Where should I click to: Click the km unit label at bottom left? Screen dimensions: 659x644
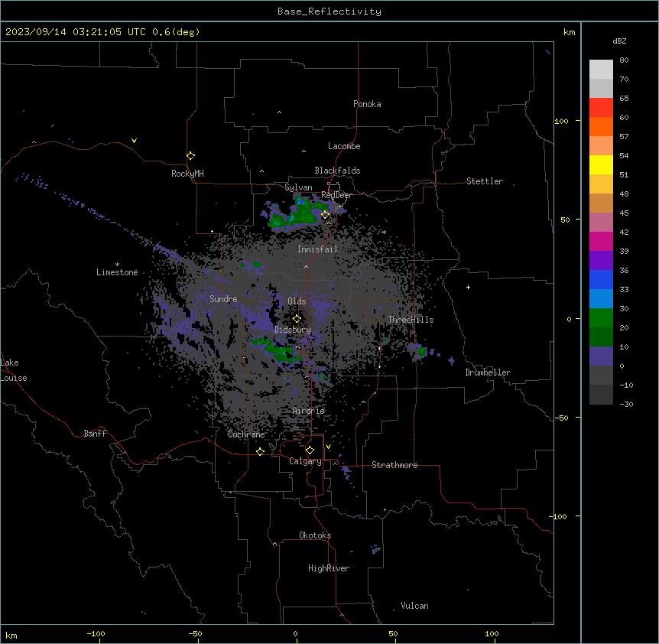pos(11,635)
